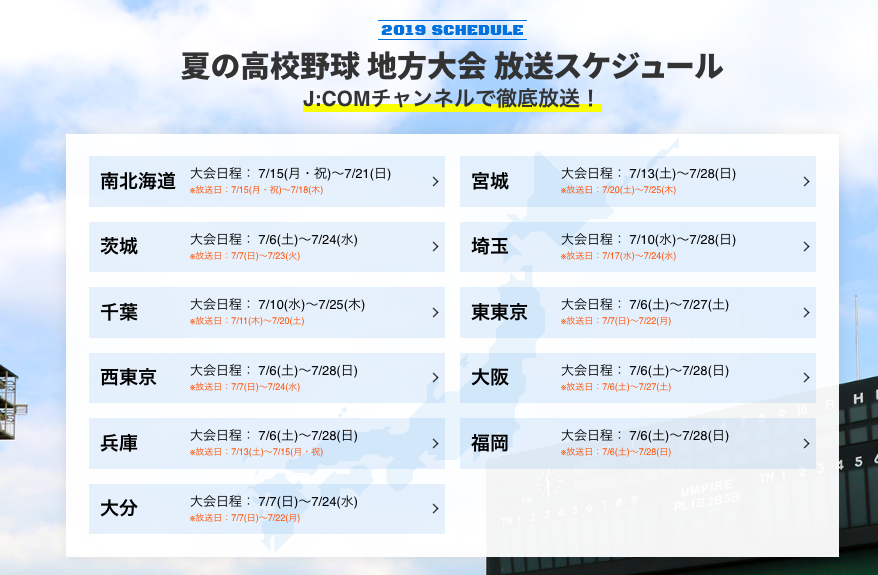Click the J:COMチャンネルで徹底放送！ subtitle
878x575 pixels.
[x=451, y=99]
